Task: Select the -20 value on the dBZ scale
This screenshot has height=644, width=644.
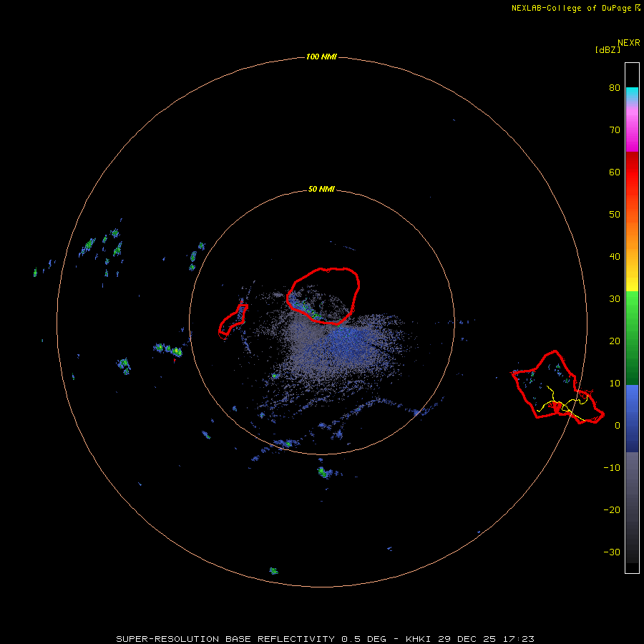Action: pyautogui.click(x=612, y=510)
